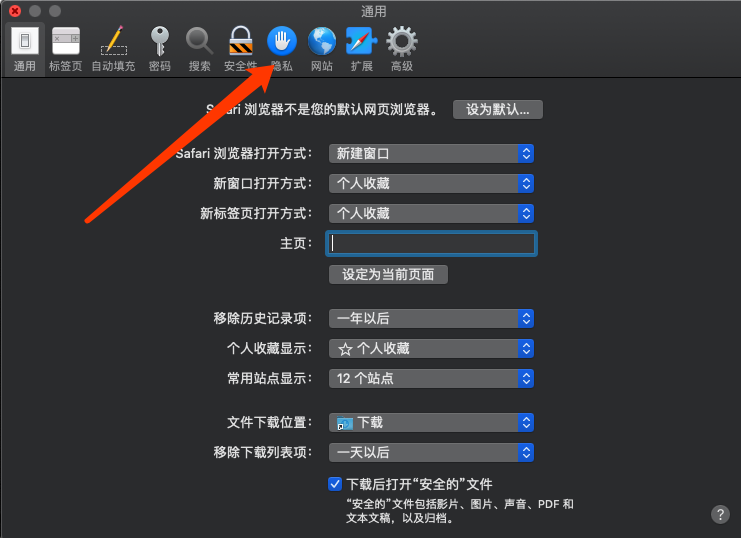This screenshot has height=538, width=741.
Task: Close the preferences window with the red button
Action: pos(15,10)
